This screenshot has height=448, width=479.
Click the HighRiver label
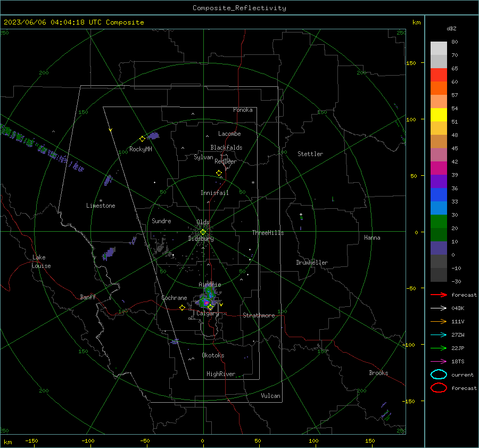click(221, 374)
